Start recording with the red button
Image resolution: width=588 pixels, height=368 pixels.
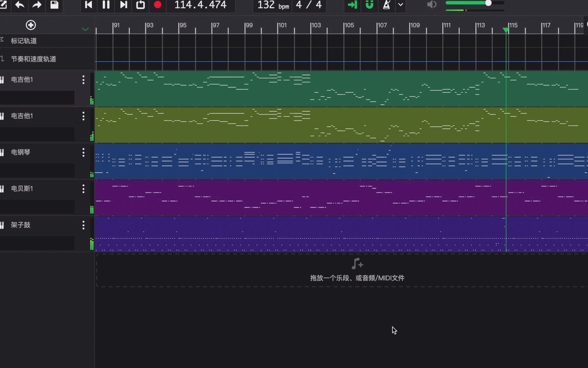click(x=158, y=5)
